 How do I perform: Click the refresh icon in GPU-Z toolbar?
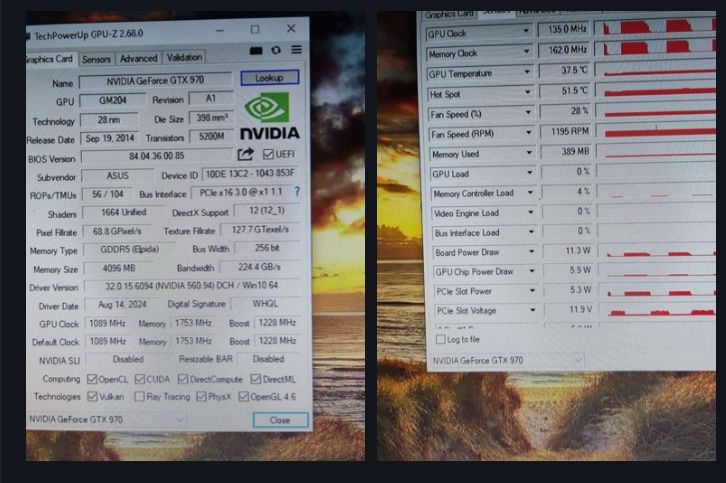[x=276, y=50]
